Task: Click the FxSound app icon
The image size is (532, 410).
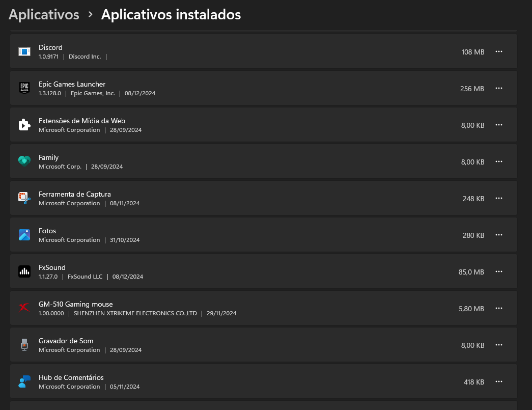Action: tap(24, 271)
